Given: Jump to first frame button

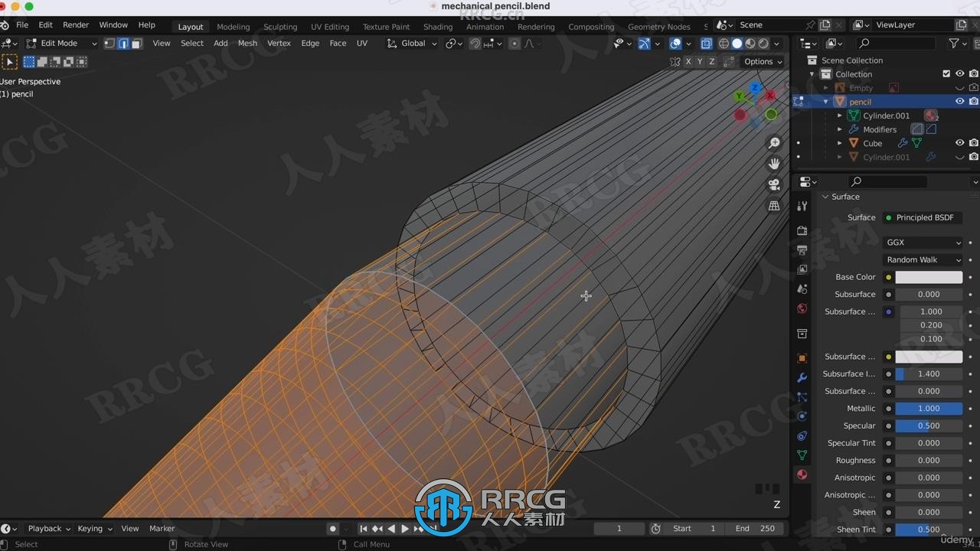Looking at the screenshot, I should (364, 529).
